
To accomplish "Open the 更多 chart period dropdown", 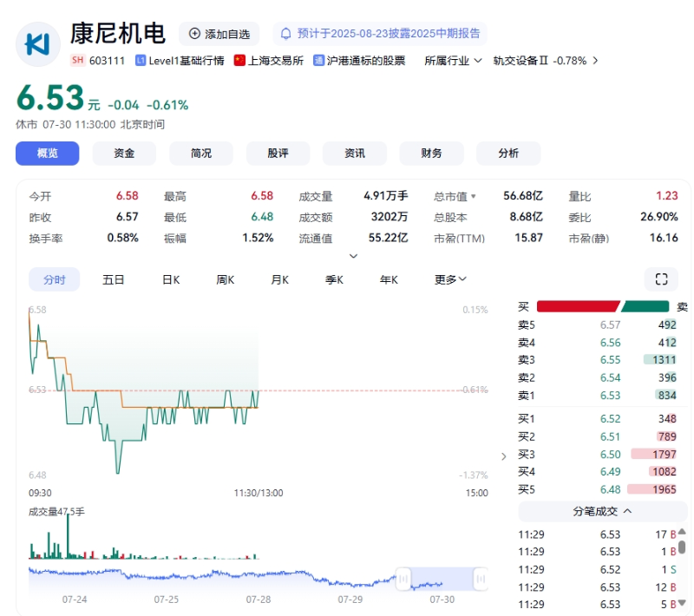I will (x=450, y=279).
